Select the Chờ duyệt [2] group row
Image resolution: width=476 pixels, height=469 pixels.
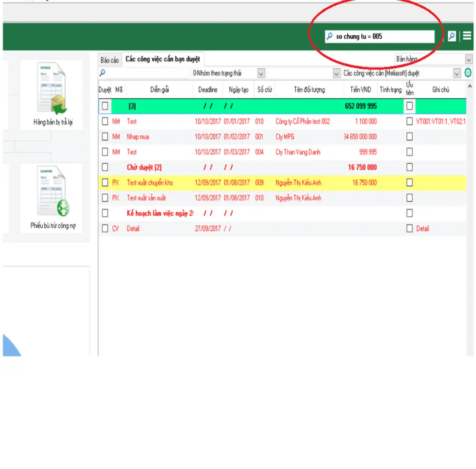pos(145,167)
